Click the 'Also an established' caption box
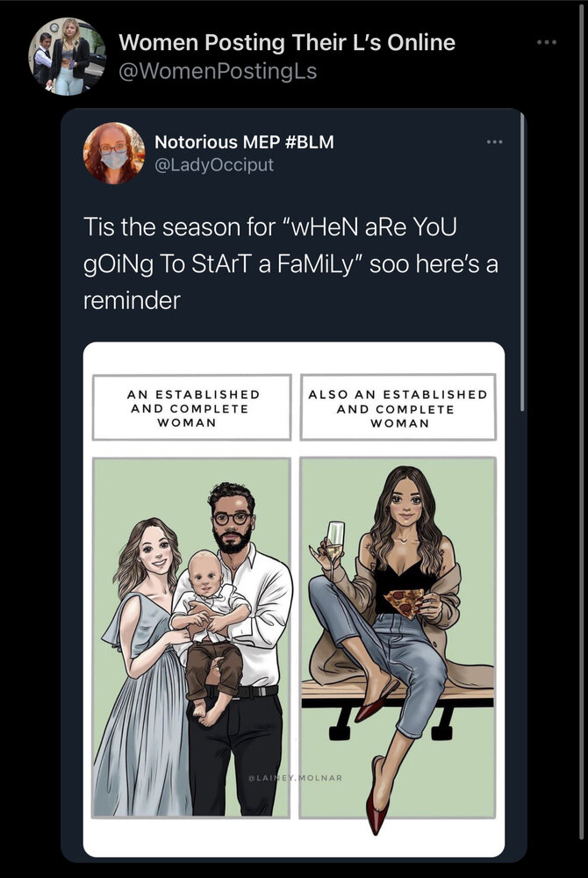The width and height of the screenshot is (588, 878). (398, 407)
